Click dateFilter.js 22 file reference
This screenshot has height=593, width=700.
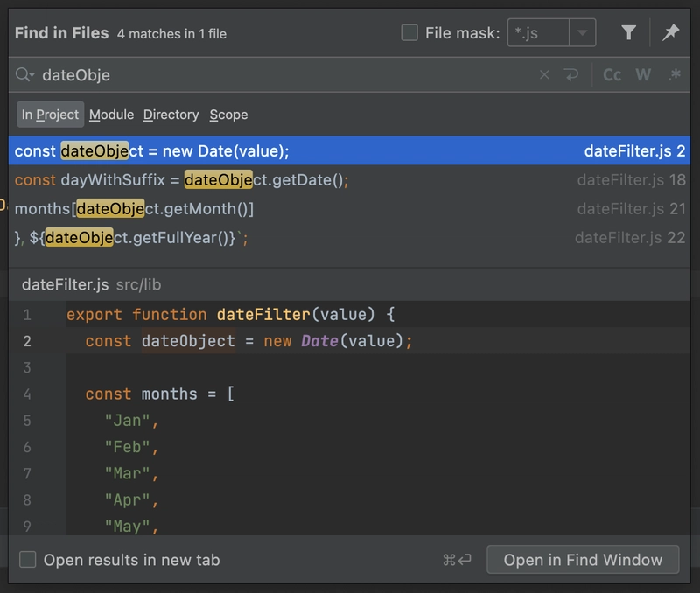[630, 238]
